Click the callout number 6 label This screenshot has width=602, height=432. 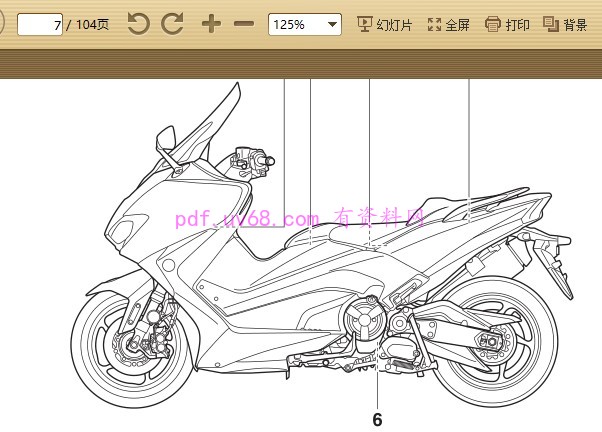(x=377, y=420)
